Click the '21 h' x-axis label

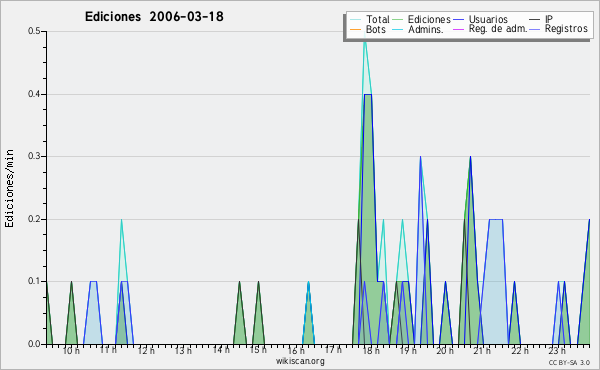(482, 351)
